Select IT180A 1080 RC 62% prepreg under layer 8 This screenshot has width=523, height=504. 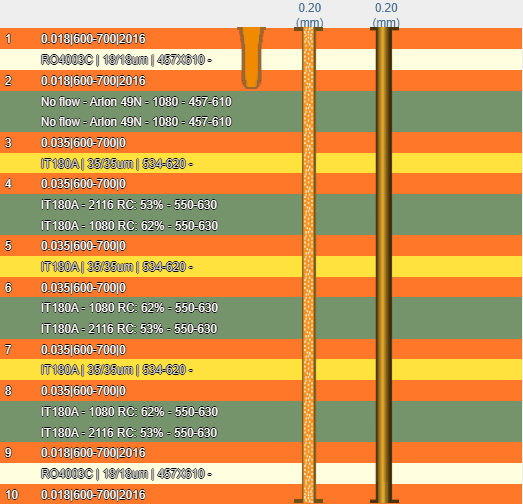pos(261,411)
